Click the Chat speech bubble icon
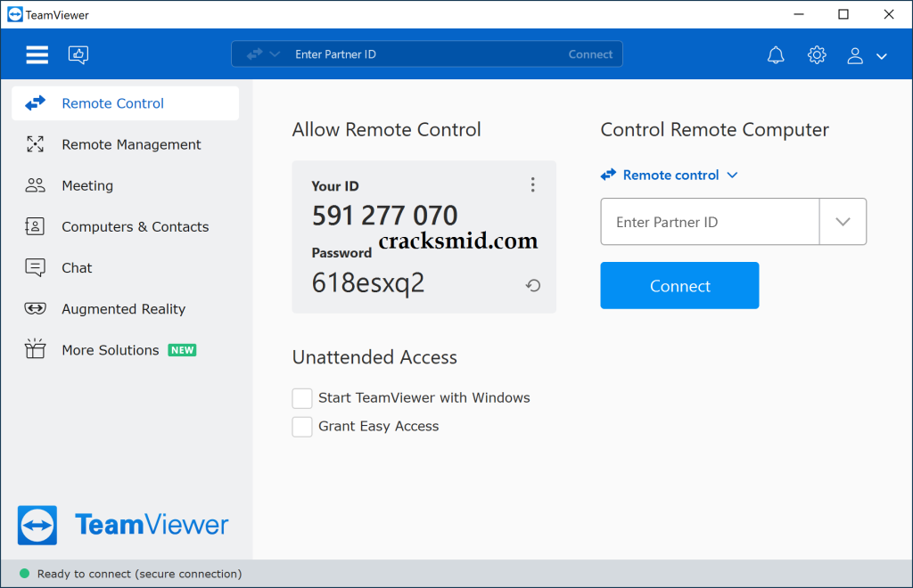The height and width of the screenshot is (588, 913). (x=35, y=267)
